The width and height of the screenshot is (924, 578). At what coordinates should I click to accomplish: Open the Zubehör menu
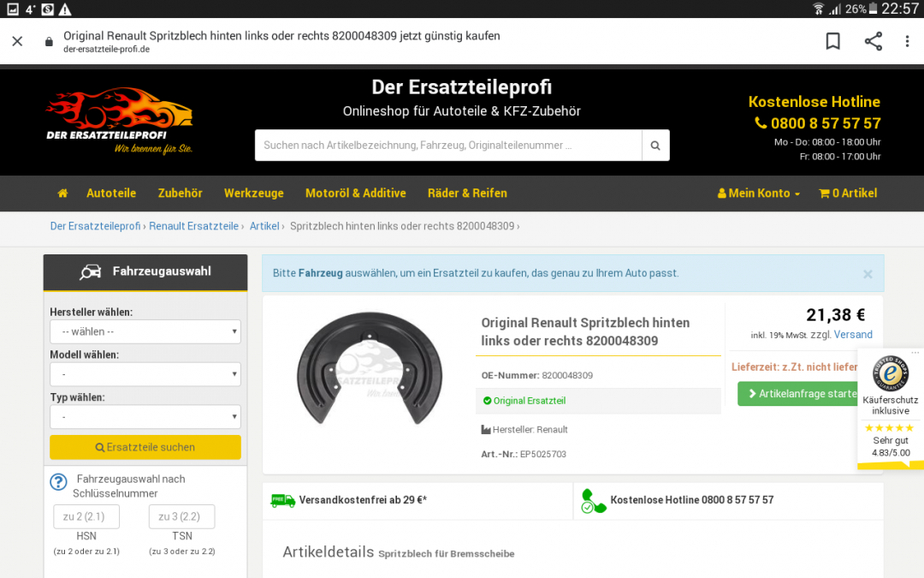point(181,193)
